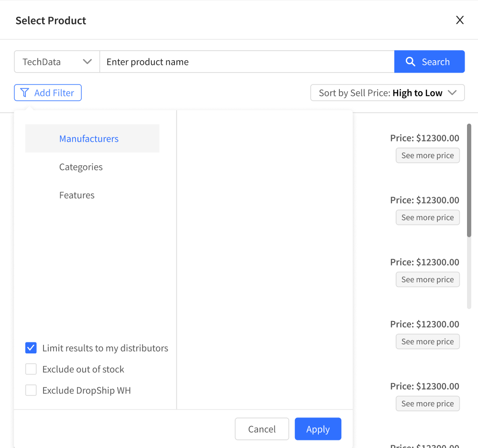Image resolution: width=478 pixels, height=448 pixels.
Task: Click the chevron on the Sort by dropdown
Action: coord(452,93)
